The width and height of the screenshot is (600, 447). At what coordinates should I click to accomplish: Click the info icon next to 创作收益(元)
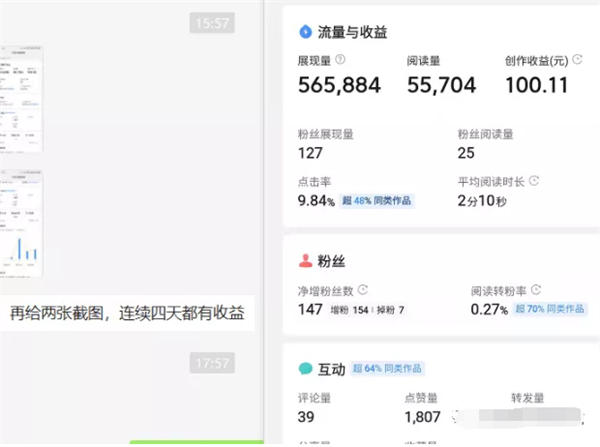click(x=577, y=60)
